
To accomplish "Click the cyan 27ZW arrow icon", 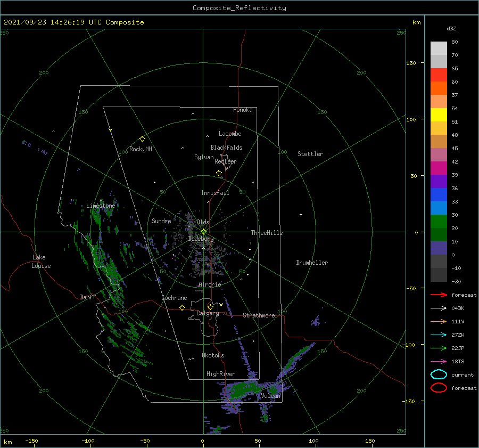I will (x=439, y=335).
